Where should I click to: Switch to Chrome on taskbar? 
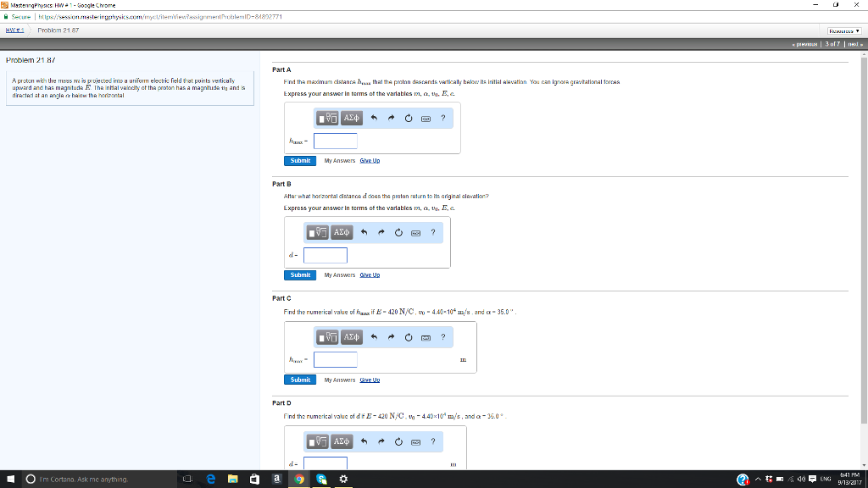[x=299, y=480]
